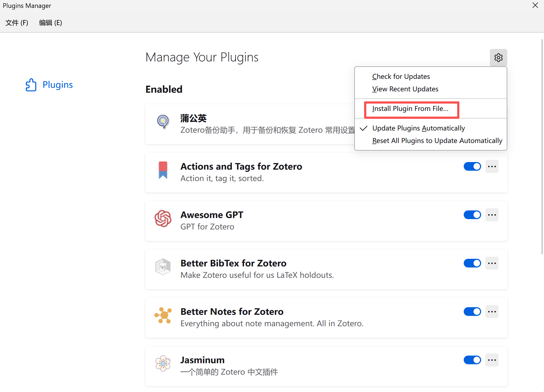Open more options for Jasminum
The width and height of the screenshot is (544, 392).
coord(492,360)
